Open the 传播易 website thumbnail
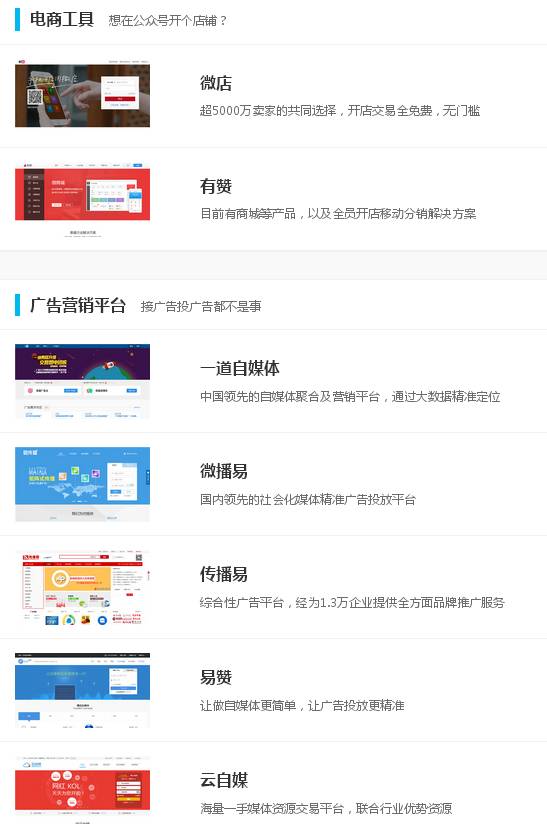 [82, 588]
